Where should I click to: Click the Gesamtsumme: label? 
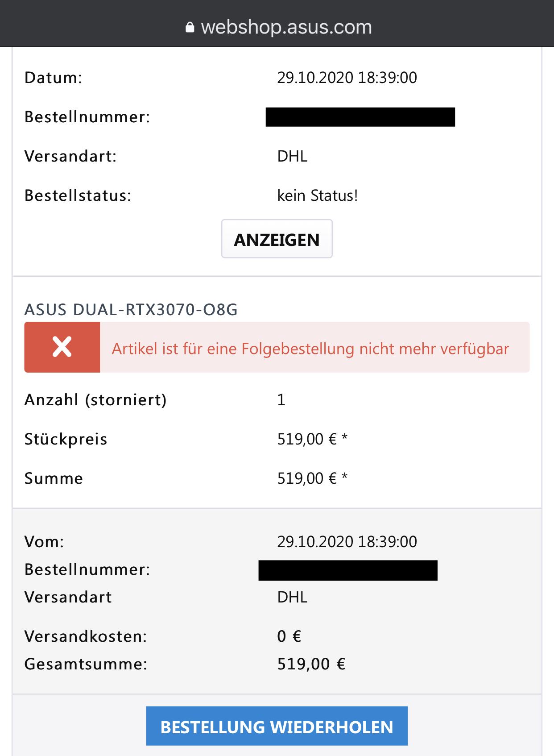coord(86,664)
